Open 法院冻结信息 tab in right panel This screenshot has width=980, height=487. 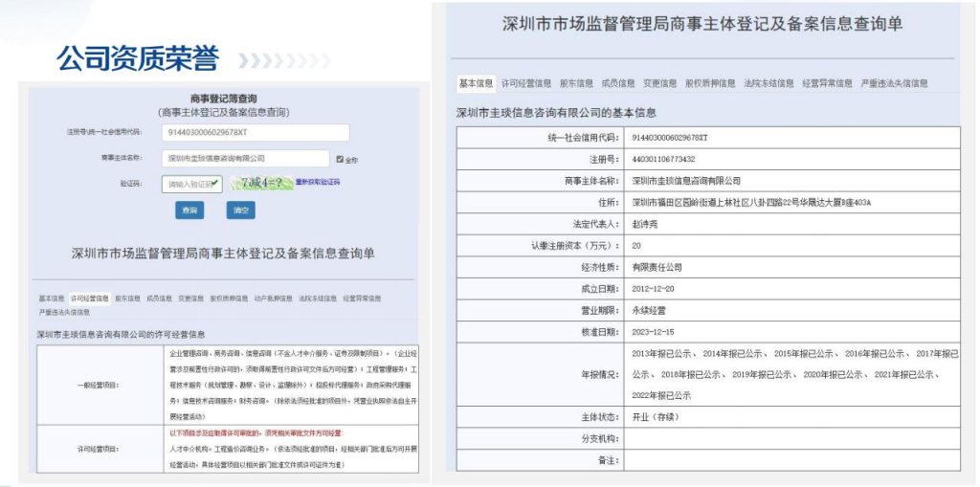(x=768, y=83)
